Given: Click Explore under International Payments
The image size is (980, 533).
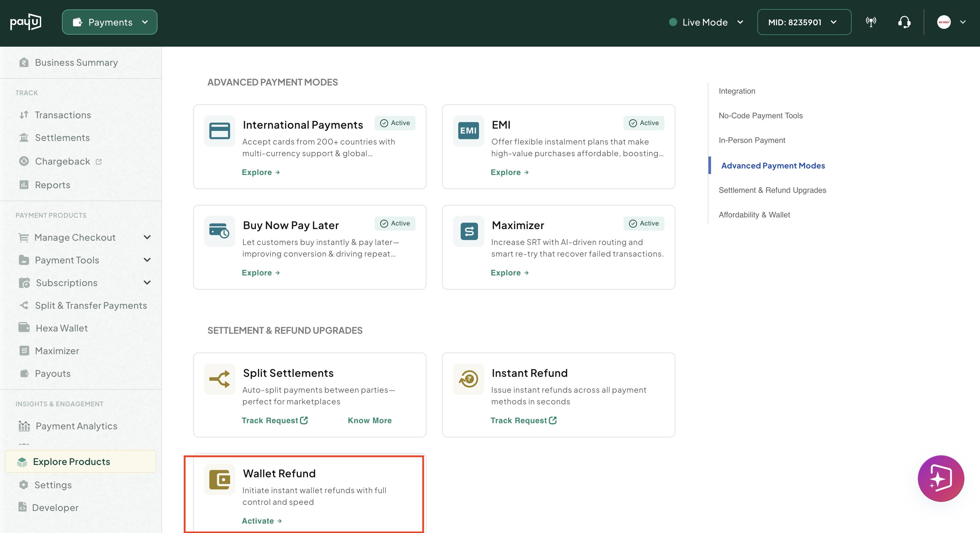Looking at the screenshot, I should [261, 172].
